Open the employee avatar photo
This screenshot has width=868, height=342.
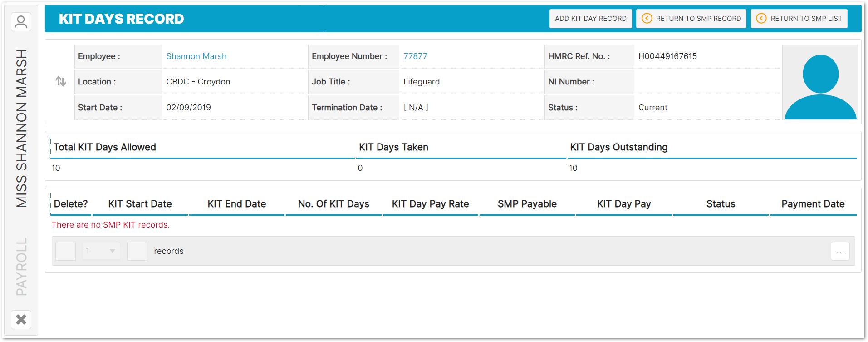(820, 82)
